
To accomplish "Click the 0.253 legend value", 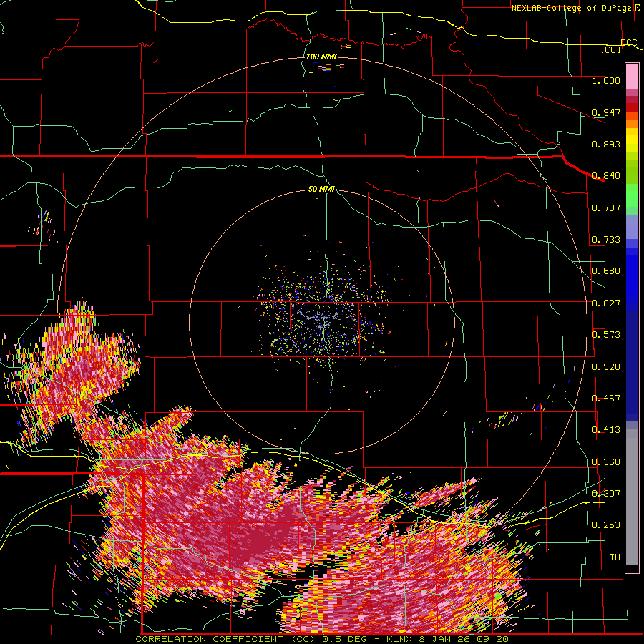I will coord(606,525).
